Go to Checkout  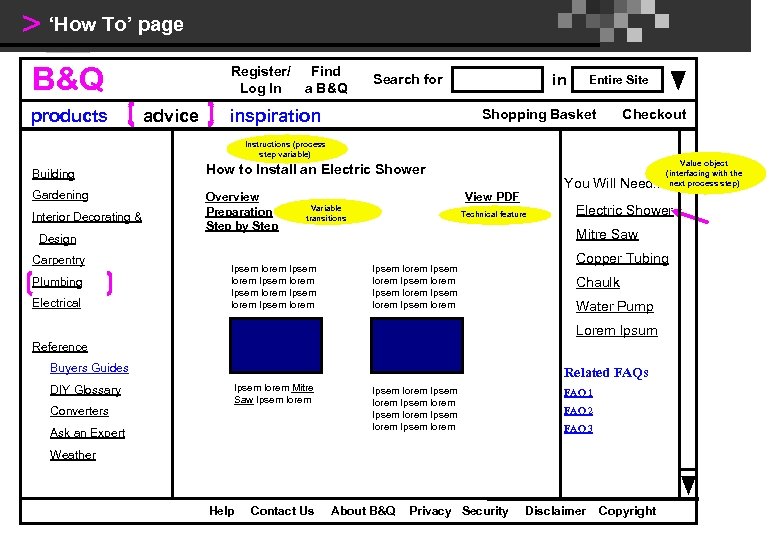coord(654,114)
